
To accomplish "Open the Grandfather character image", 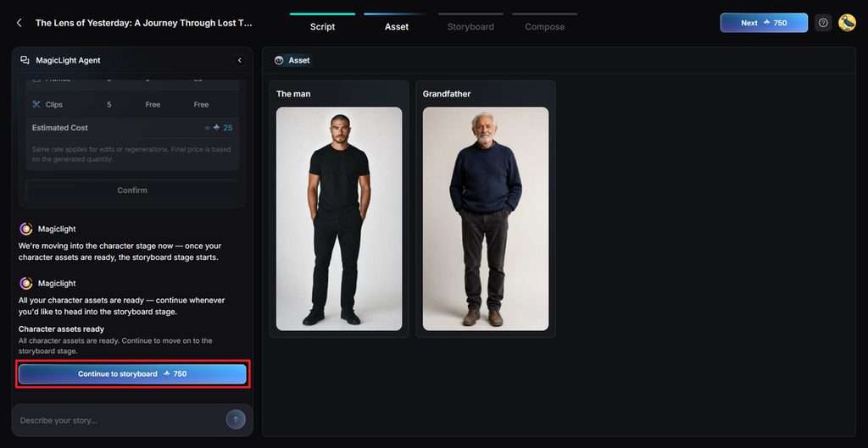I will pos(486,218).
